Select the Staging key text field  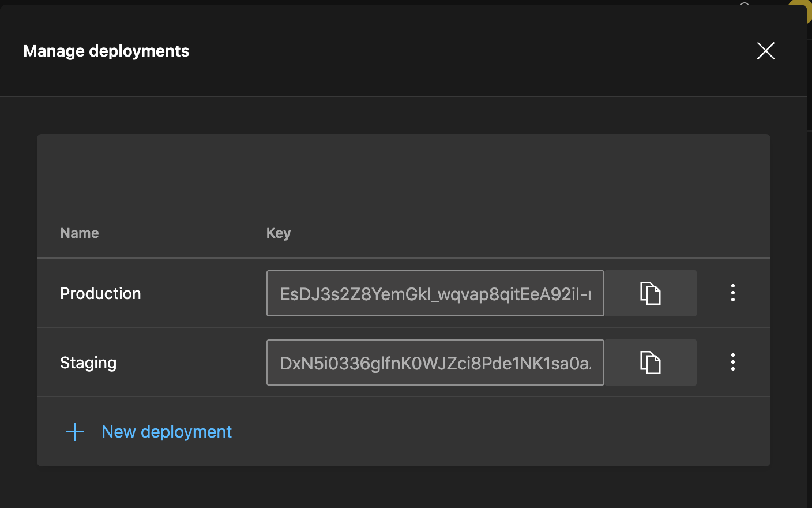(435, 363)
